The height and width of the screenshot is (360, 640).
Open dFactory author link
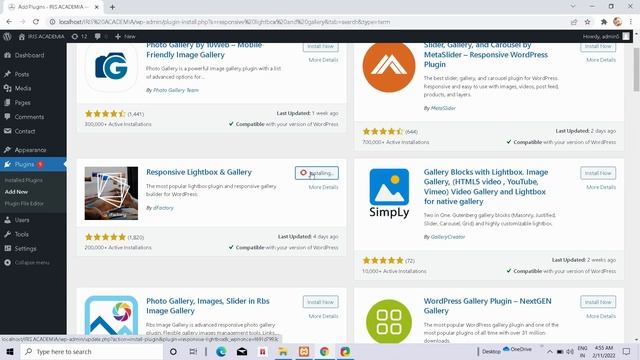pos(163,208)
